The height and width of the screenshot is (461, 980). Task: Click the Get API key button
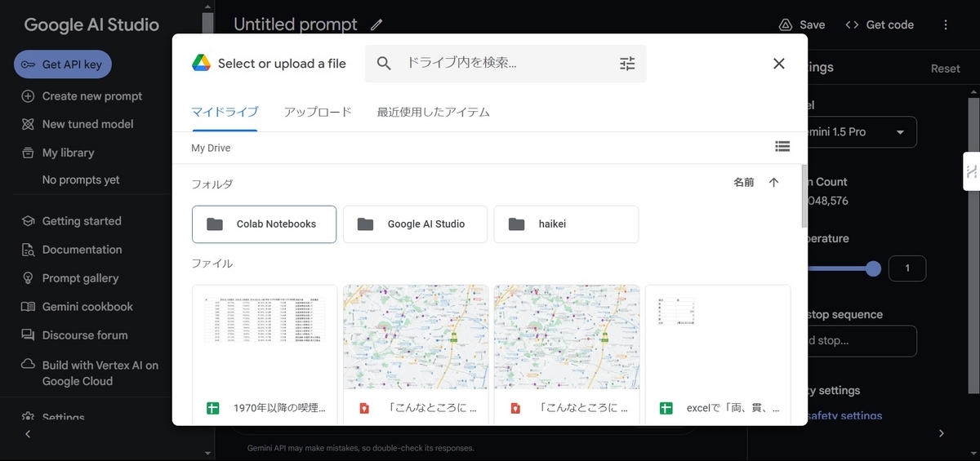[x=63, y=64]
